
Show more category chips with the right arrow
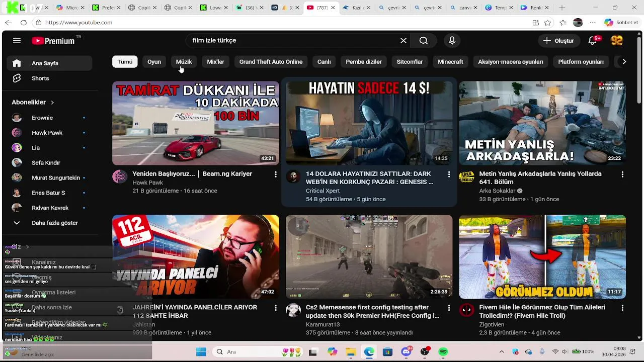[x=624, y=62]
